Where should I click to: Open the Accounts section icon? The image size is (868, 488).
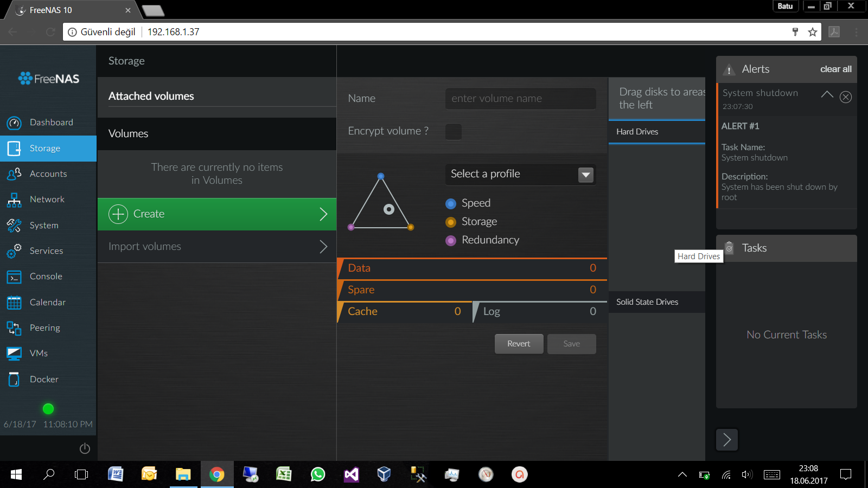pyautogui.click(x=14, y=174)
